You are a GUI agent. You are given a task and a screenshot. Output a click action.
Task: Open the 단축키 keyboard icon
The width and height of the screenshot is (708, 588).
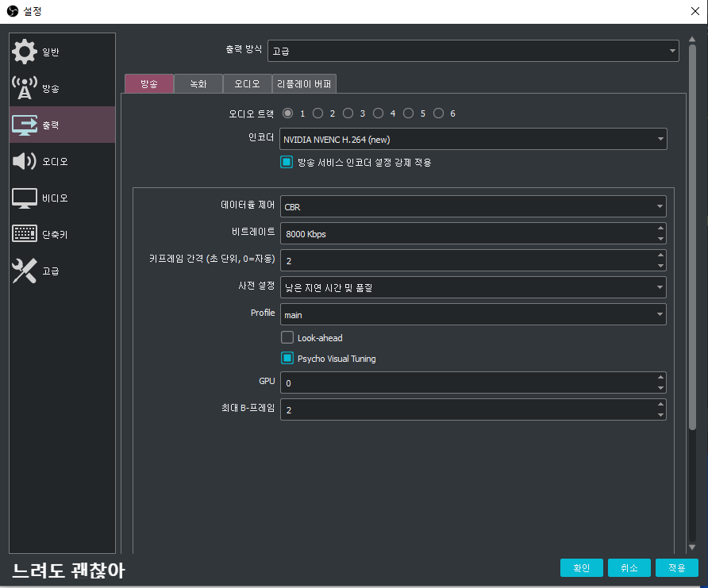pos(25,234)
